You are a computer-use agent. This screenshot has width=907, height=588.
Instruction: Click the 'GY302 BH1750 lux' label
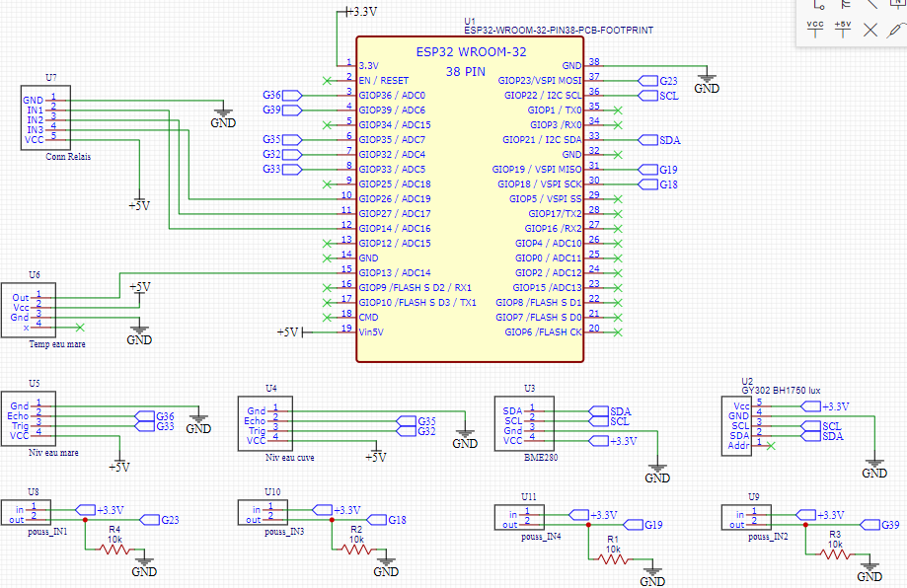click(781, 391)
